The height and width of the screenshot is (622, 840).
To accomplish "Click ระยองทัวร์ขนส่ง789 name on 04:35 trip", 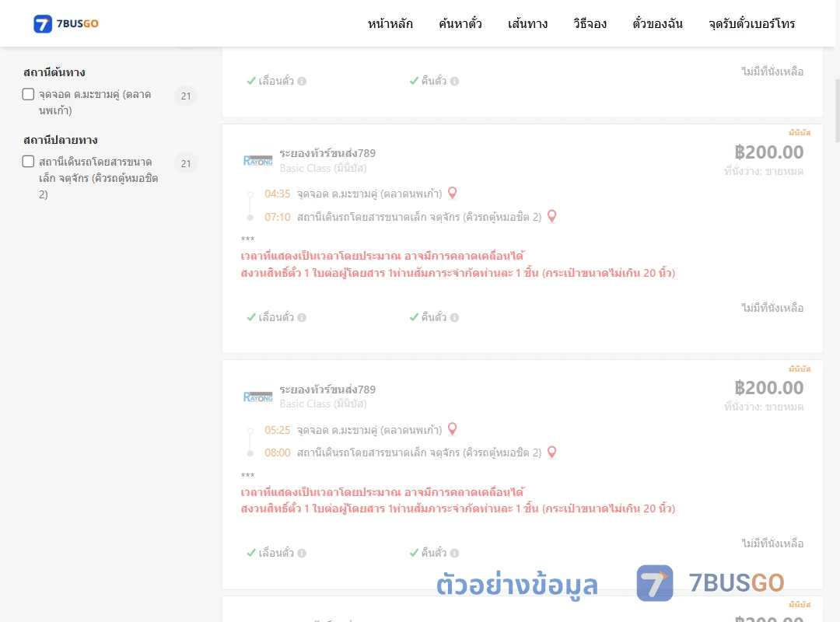I will tap(327, 153).
